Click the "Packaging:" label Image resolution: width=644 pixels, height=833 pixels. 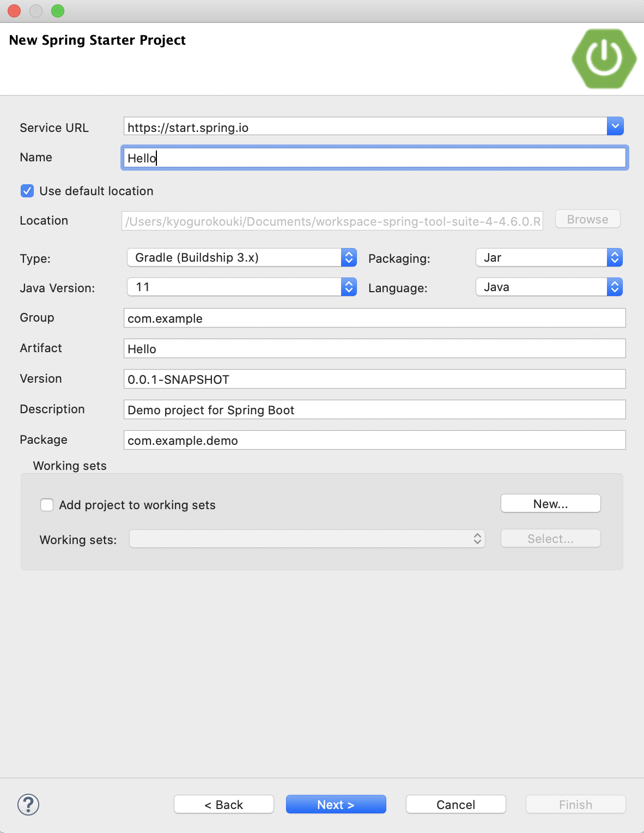tap(399, 259)
